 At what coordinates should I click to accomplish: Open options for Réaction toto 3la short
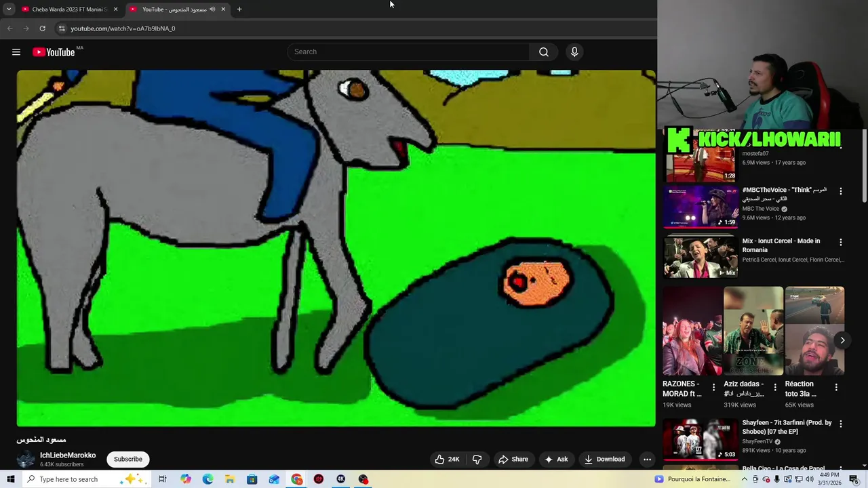click(836, 388)
